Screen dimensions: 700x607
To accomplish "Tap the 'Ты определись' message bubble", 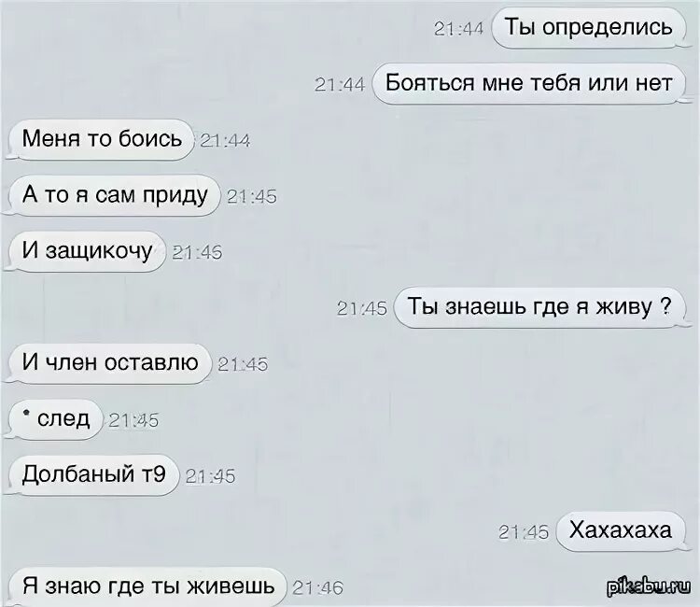I will [x=588, y=28].
